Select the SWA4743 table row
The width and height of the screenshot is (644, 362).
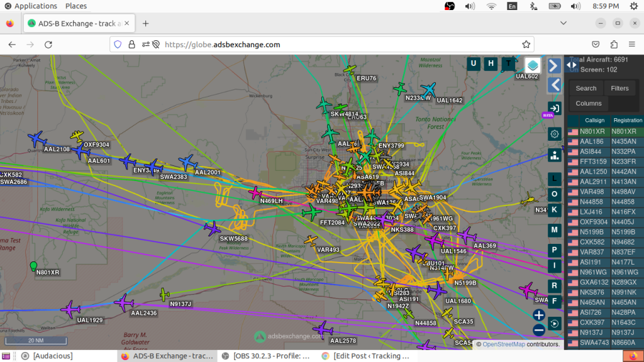[x=606, y=343]
